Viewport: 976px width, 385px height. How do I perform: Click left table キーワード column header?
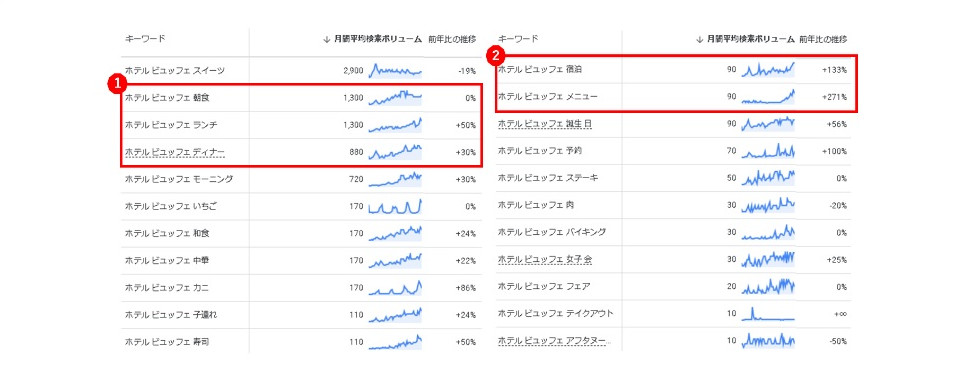(x=145, y=39)
